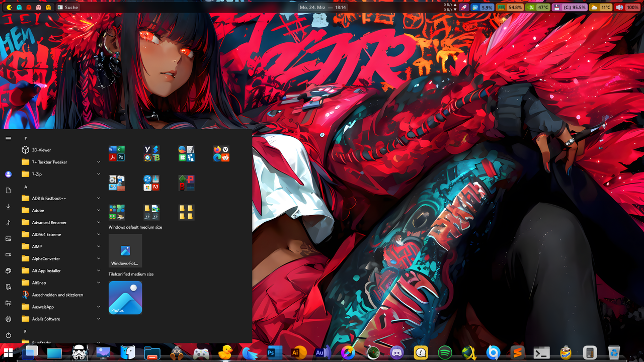Open the weather 11°C widget
Screen dimensions: 644x362
pos(601,8)
